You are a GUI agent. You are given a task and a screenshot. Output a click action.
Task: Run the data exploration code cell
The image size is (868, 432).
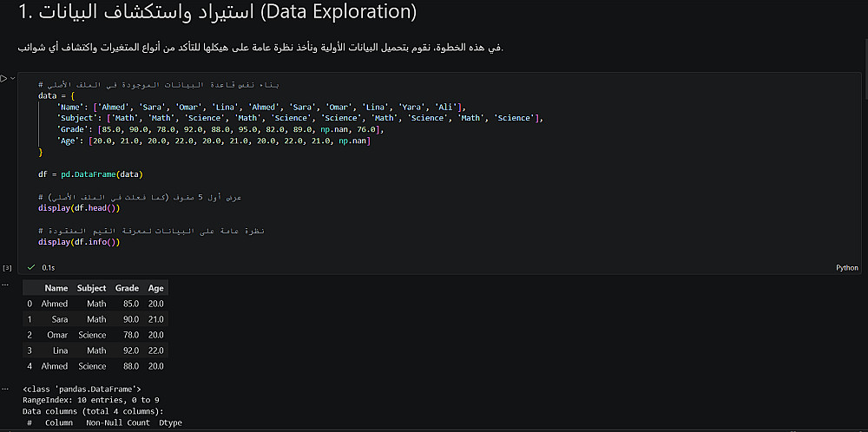click(x=3, y=78)
